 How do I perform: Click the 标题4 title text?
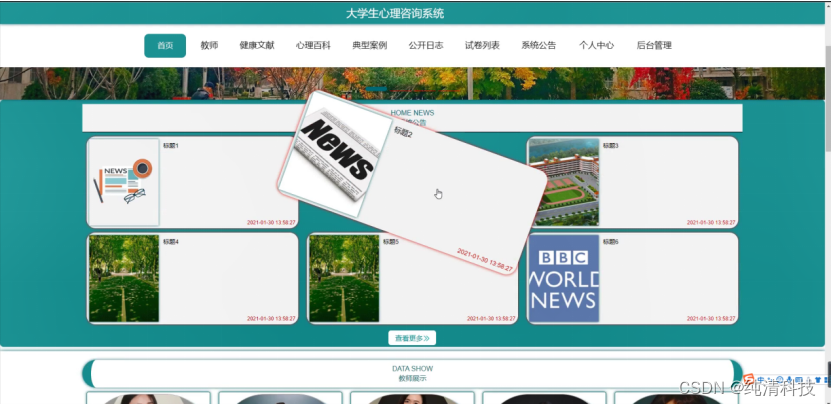pyautogui.click(x=171, y=242)
